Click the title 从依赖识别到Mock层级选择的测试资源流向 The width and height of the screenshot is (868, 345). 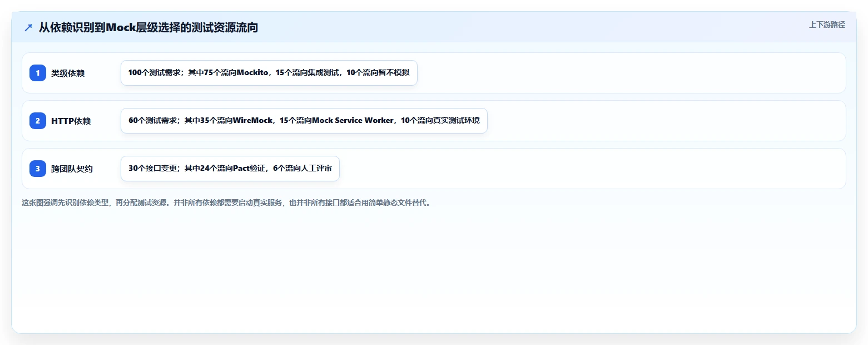[148, 27]
